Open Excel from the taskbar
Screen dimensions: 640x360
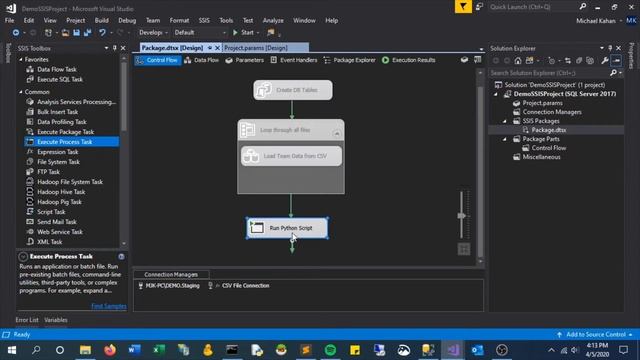click(159, 350)
